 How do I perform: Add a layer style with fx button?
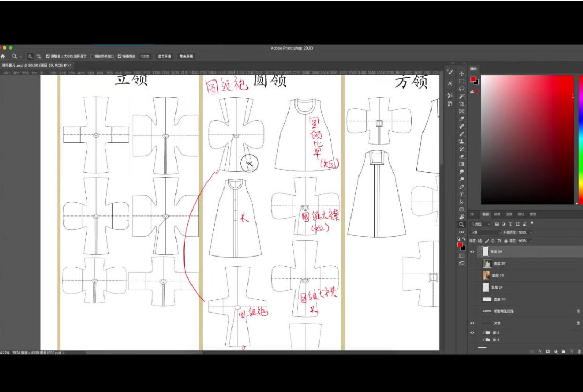540,351
